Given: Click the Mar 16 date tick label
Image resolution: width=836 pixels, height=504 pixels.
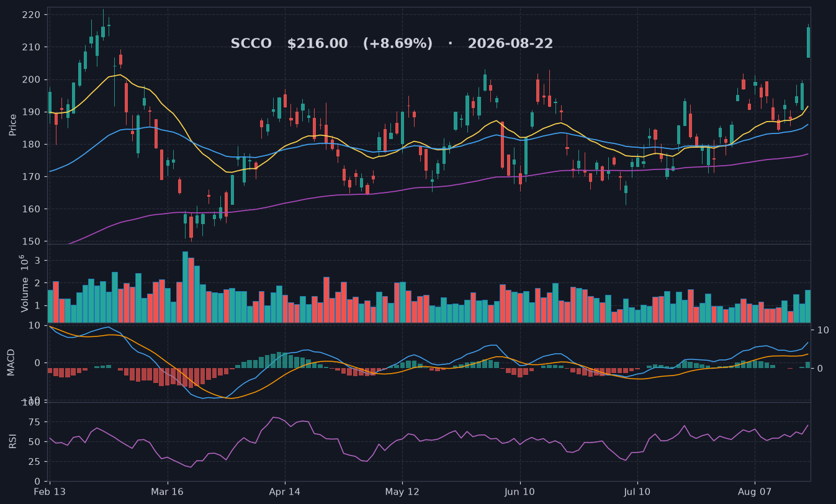Looking at the screenshot, I should (x=168, y=492).
